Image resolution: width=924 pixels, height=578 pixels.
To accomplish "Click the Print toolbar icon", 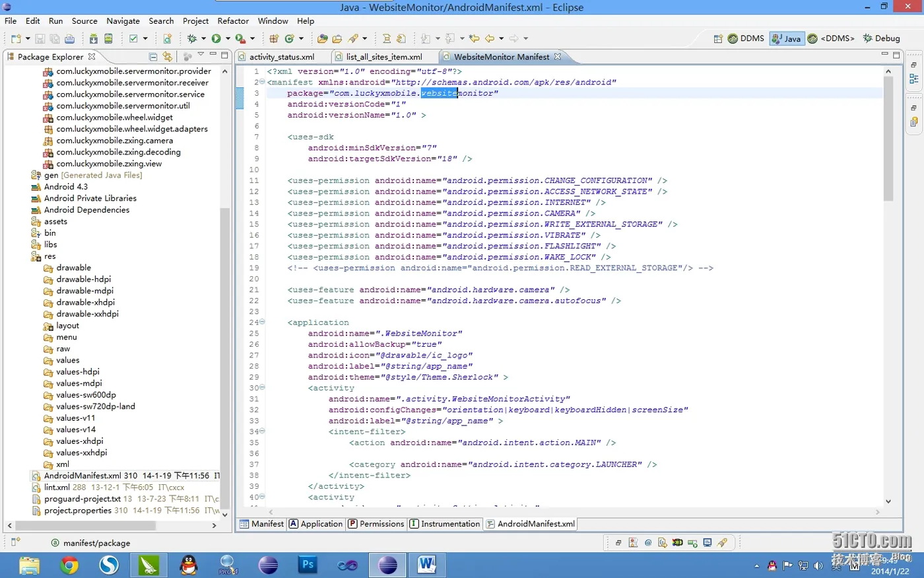I will [x=69, y=39].
